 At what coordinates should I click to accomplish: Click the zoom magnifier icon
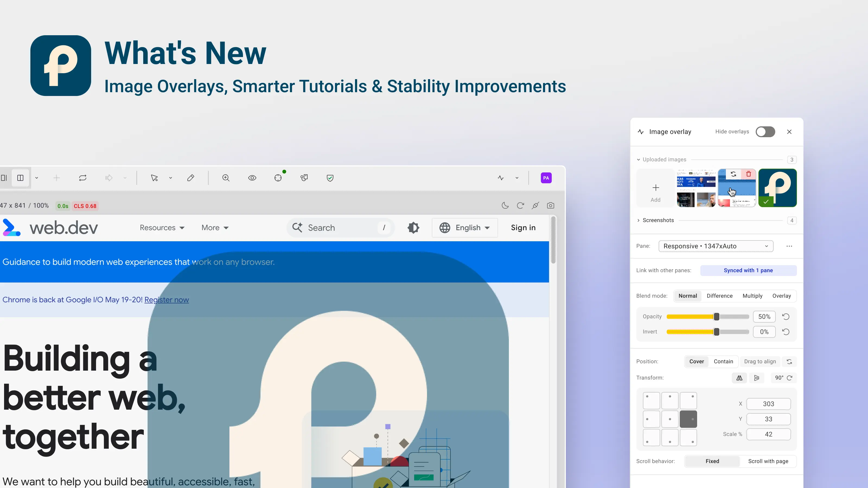(226, 178)
